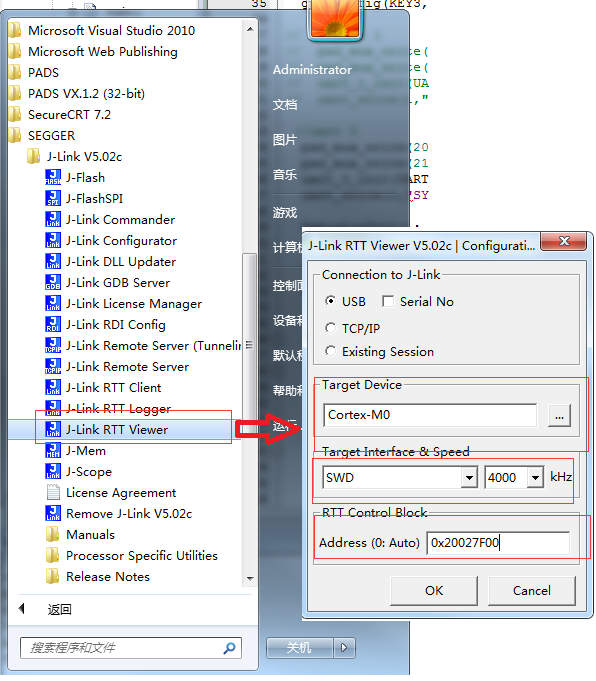596x681 pixels.
Task: Launch J-Link RTT Viewer icon
Action: 53,430
